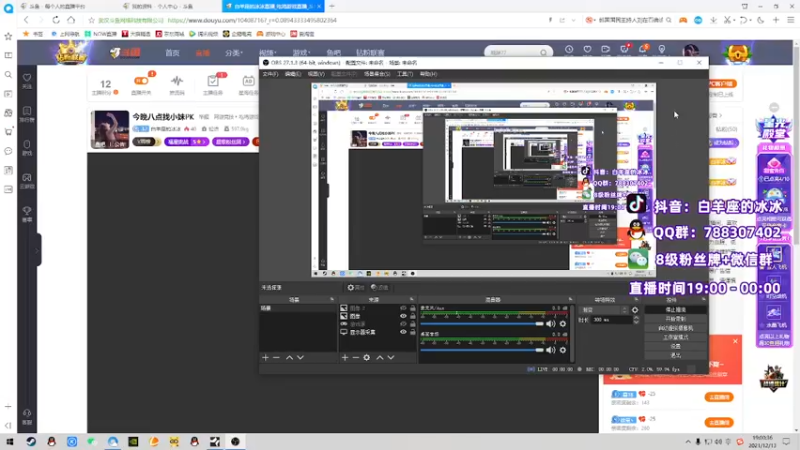Click bookmark star icon in address bar
This screenshot has width=800, height=450.
click(x=91, y=20)
